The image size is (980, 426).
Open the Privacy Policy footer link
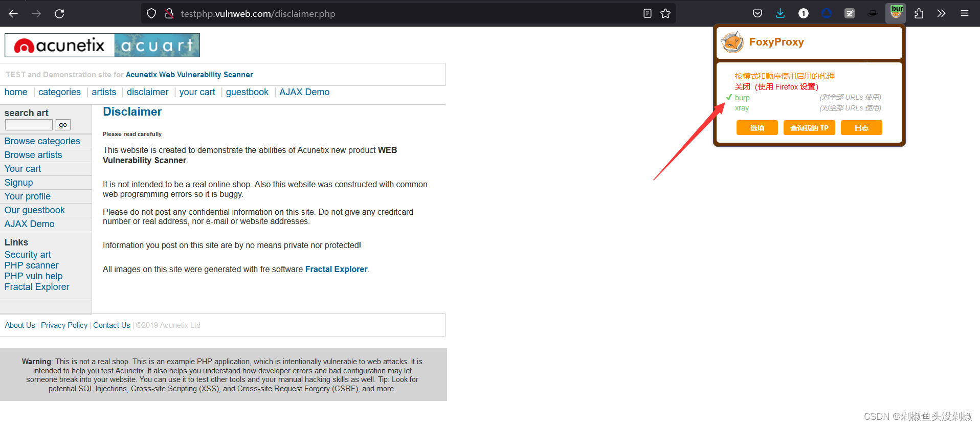[x=64, y=325]
